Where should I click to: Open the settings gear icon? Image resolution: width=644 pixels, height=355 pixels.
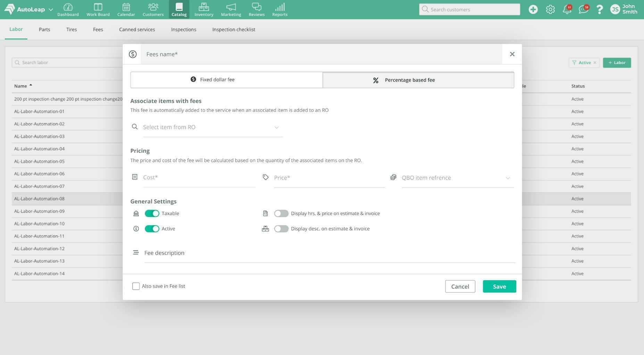click(550, 8)
